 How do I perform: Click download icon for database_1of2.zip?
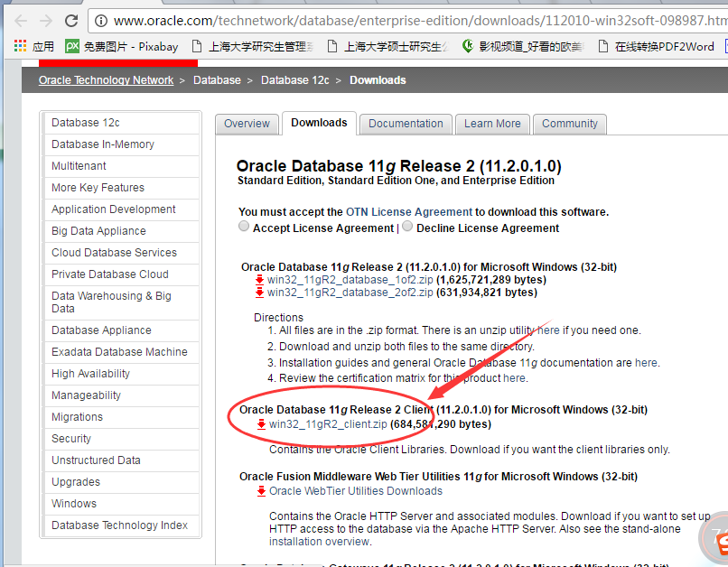point(259,280)
